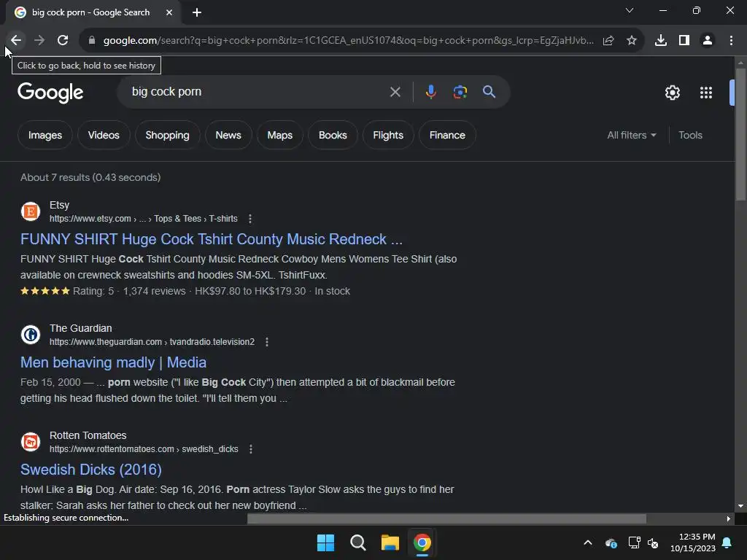Open the tab search chevron
This screenshot has width=747, height=560.
630,10
